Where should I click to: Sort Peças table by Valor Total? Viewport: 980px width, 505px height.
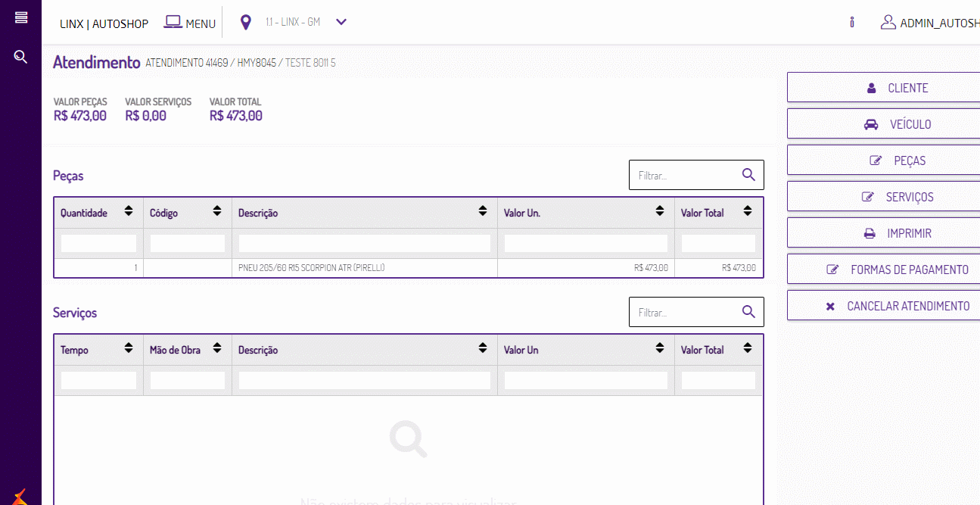coord(748,211)
